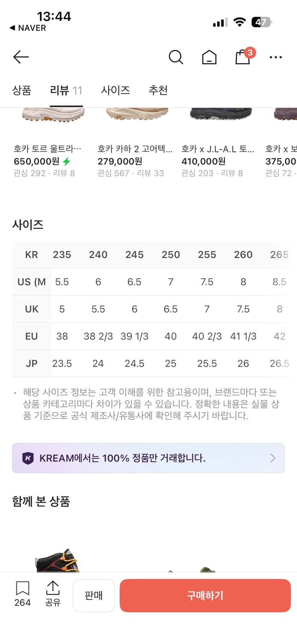
Task: Go back using the arrow icon
Action: [x=21, y=57]
